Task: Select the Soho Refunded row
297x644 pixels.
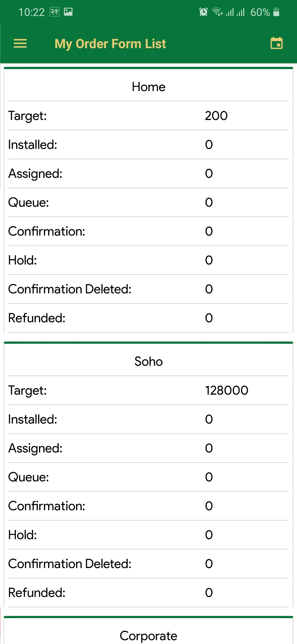Action: coord(148,593)
